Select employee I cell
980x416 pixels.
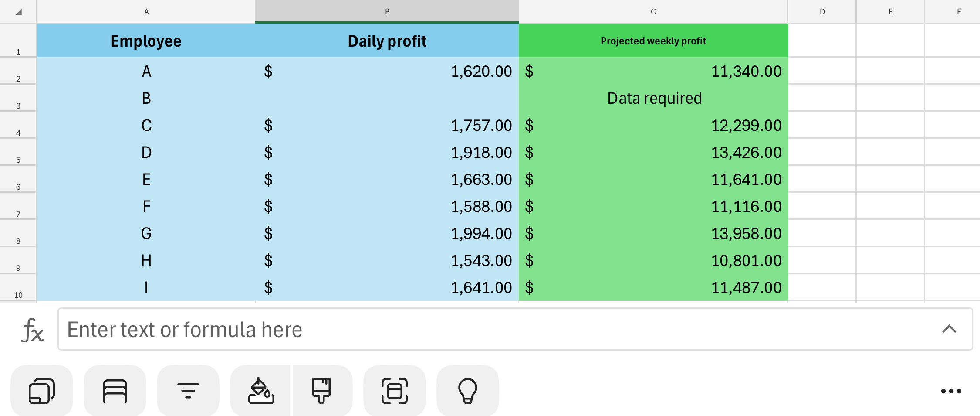coord(146,287)
